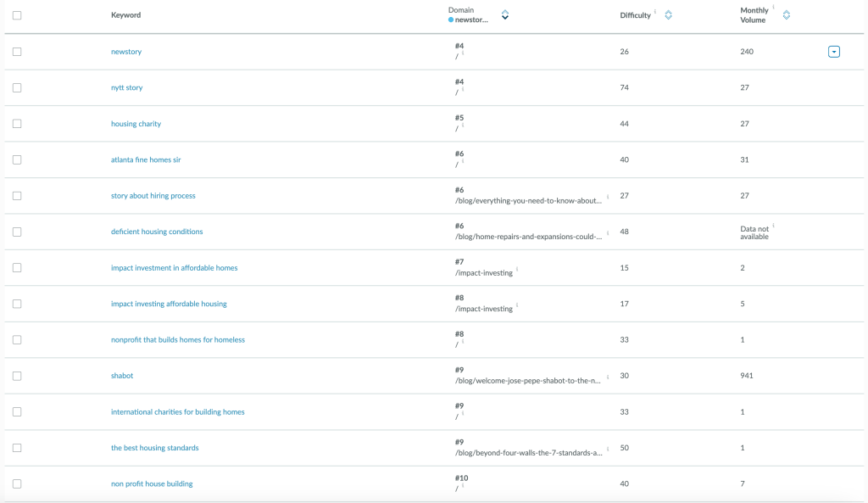Screen dimensions: 868x503
Task: Check the box for the newstory keyword row
Action: point(17,52)
